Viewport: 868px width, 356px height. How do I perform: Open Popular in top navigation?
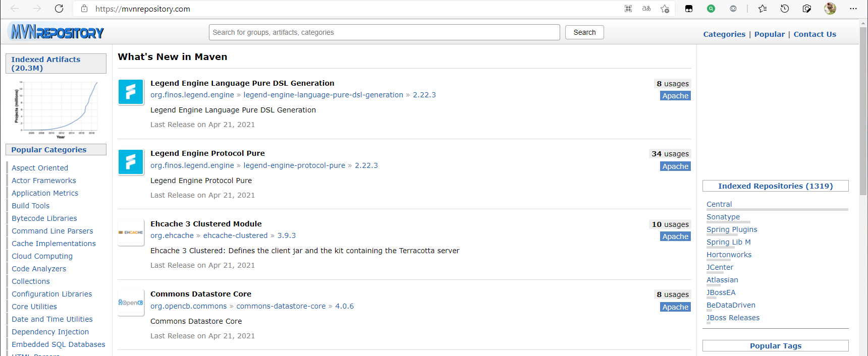[770, 34]
